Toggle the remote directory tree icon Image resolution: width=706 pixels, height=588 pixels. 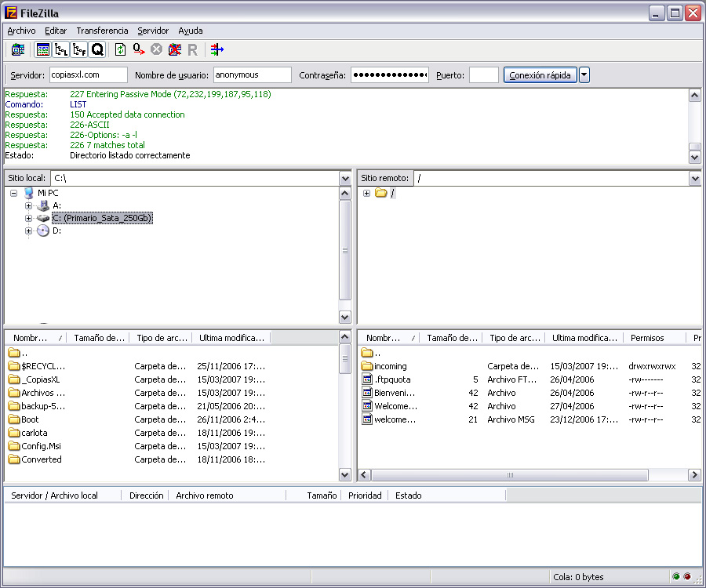point(78,49)
